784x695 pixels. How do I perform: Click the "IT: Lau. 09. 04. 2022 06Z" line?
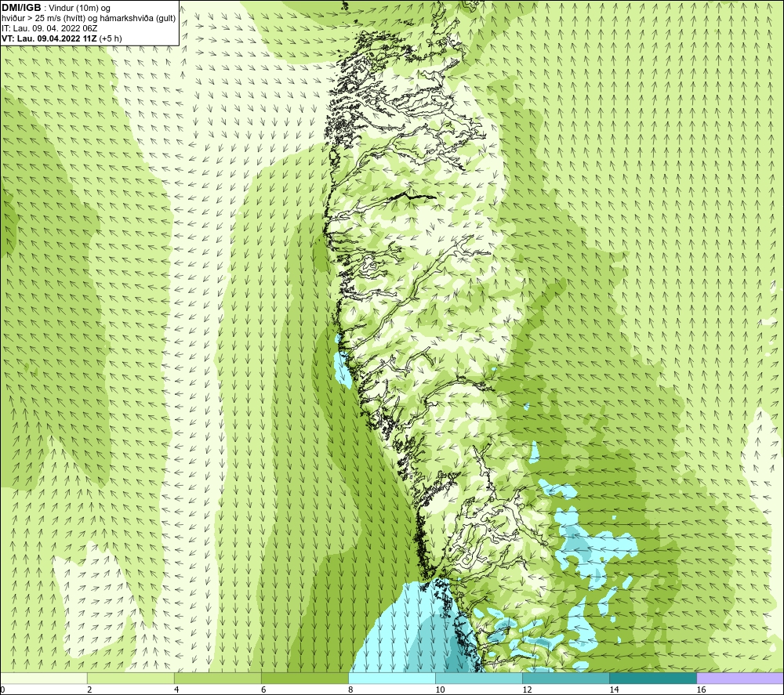click(x=49, y=28)
